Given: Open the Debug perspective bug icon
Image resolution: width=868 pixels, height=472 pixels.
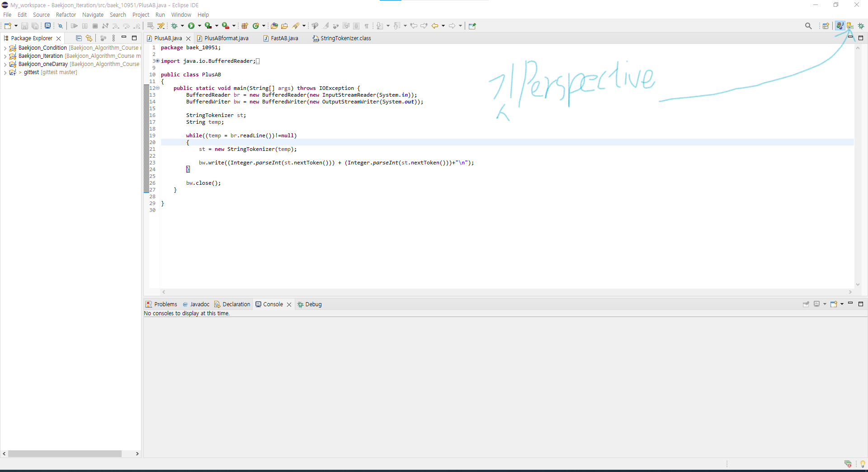Looking at the screenshot, I should (x=861, y=26).
